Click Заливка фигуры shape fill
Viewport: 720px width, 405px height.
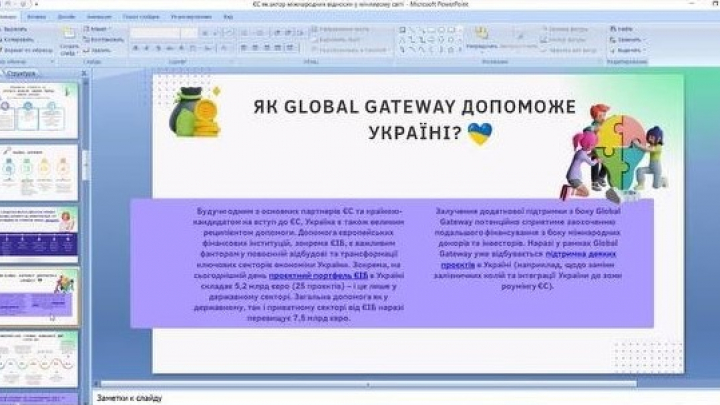565,29
